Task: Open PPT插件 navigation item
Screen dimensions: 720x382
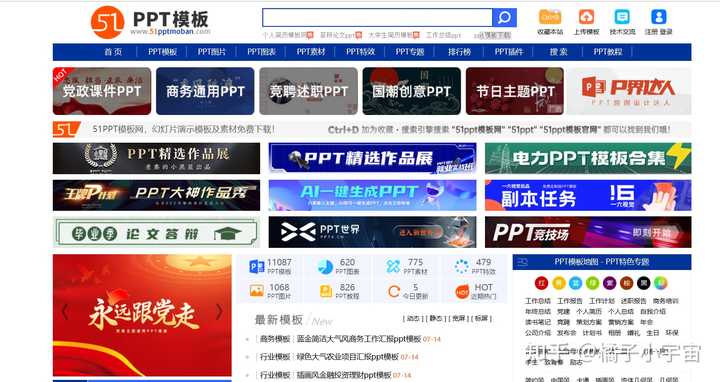Action: 509,52
